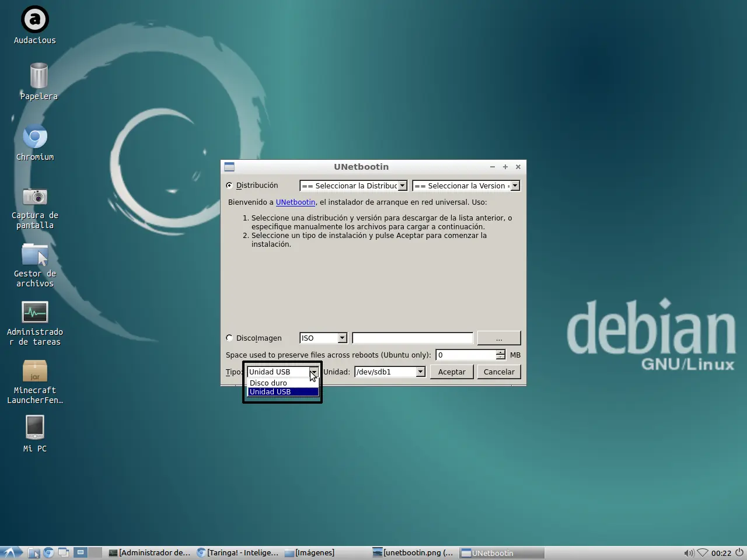Switch to Administrador de tareas taskbar window
This screenshot has height=560, width=747.
[x=150, y=552]
